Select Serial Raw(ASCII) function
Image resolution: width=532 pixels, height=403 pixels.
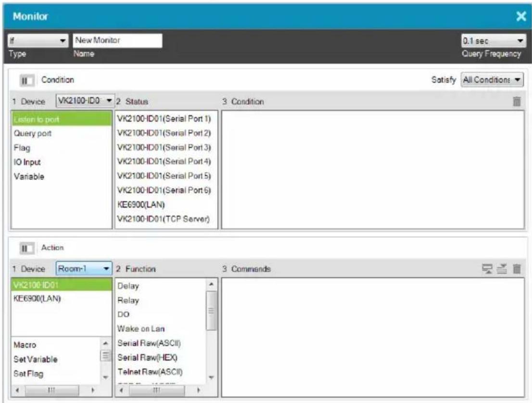pos(161,343)
